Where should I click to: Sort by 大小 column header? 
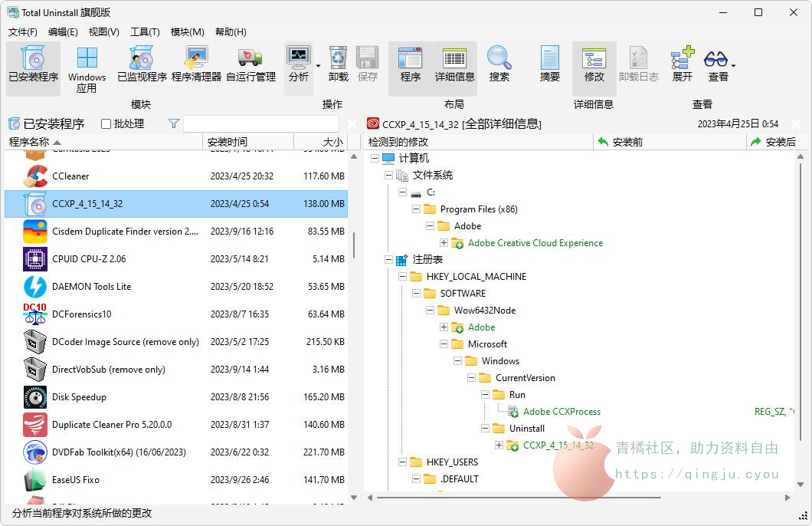[x=320, y=142]
